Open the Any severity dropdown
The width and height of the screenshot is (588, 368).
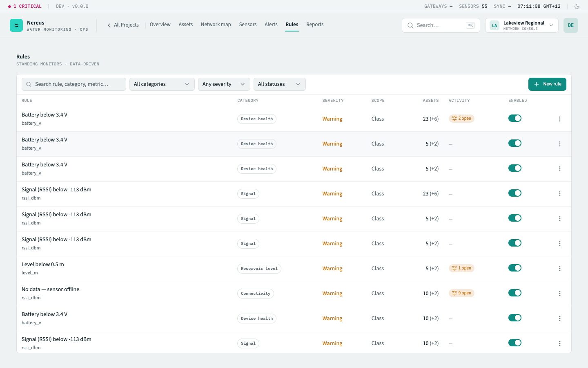(x=224, y=84)
